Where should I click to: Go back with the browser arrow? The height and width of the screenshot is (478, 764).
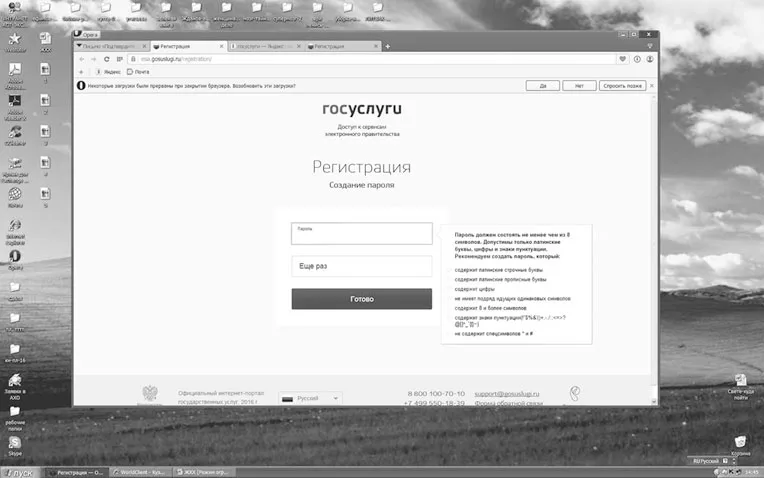click(81, 59)
